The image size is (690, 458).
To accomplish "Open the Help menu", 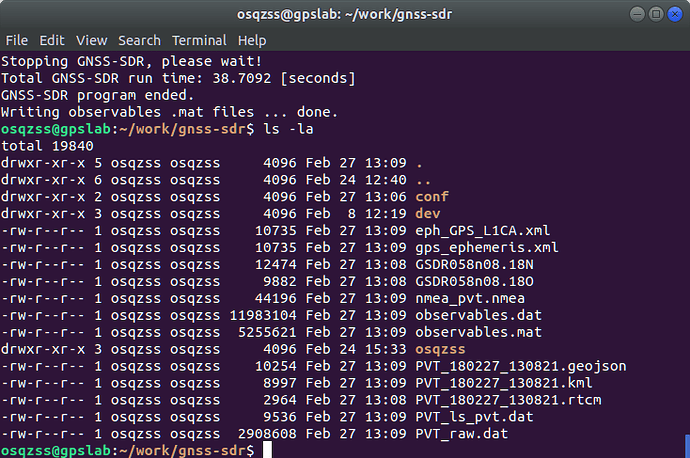I will point(252,40).
